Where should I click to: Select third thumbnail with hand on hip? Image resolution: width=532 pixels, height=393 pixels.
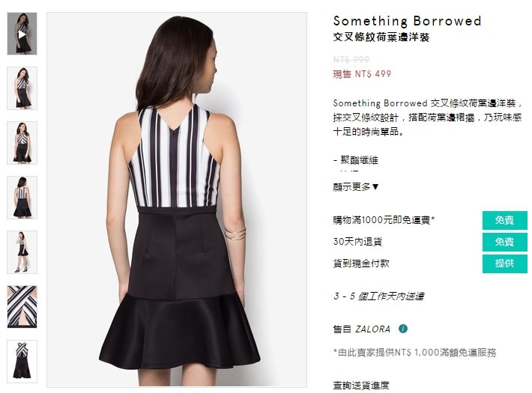pyautogui.click(x=22, y=143)
